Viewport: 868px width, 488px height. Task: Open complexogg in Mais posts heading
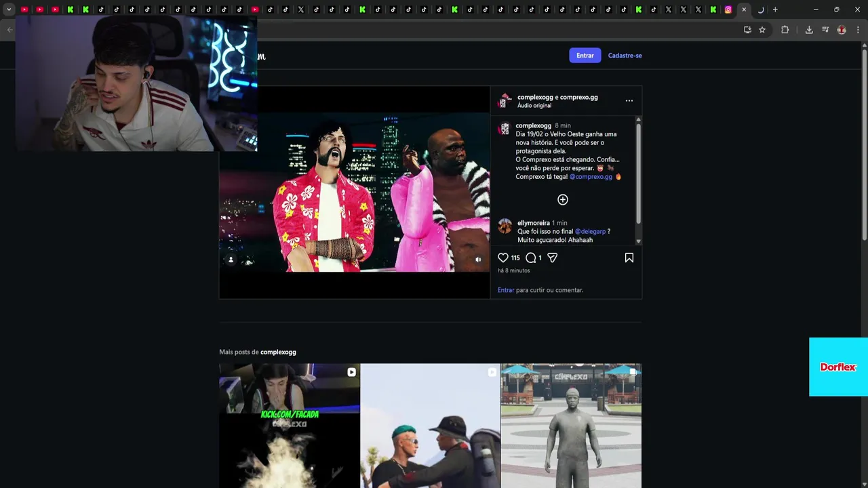click(x=278, y=352)
